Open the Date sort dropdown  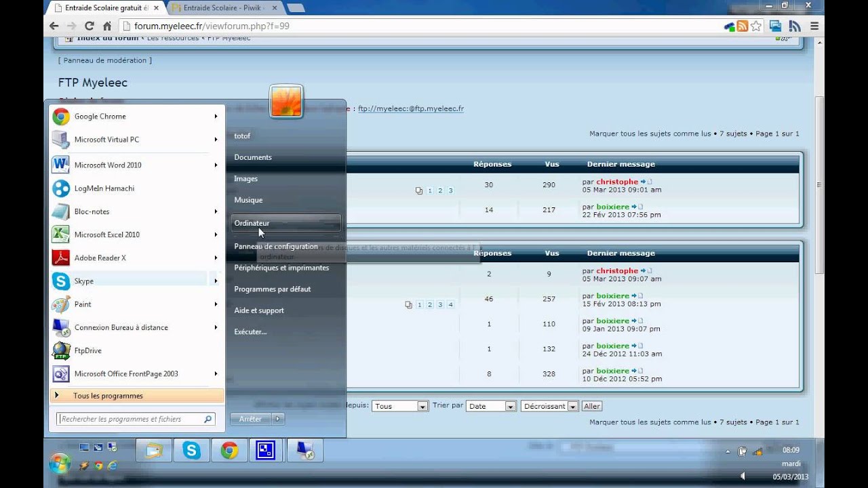tap(492, 406)
